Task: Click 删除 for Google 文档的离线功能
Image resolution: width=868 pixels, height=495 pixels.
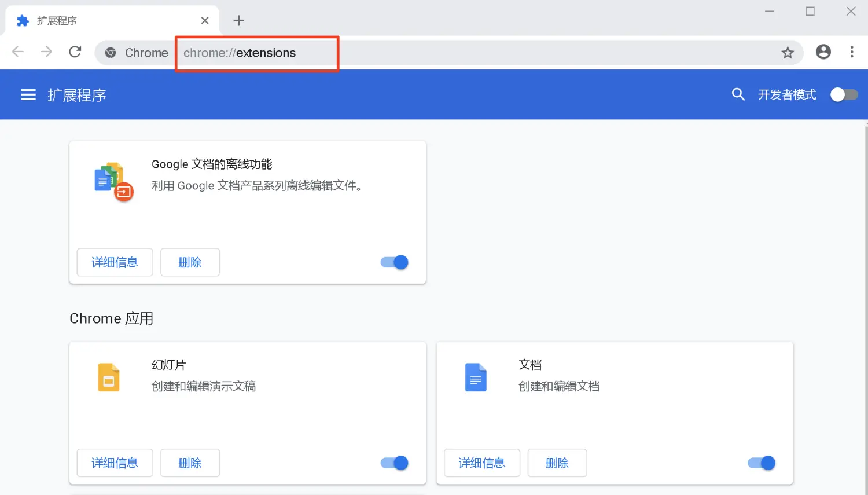Action: tap(190, 262)
